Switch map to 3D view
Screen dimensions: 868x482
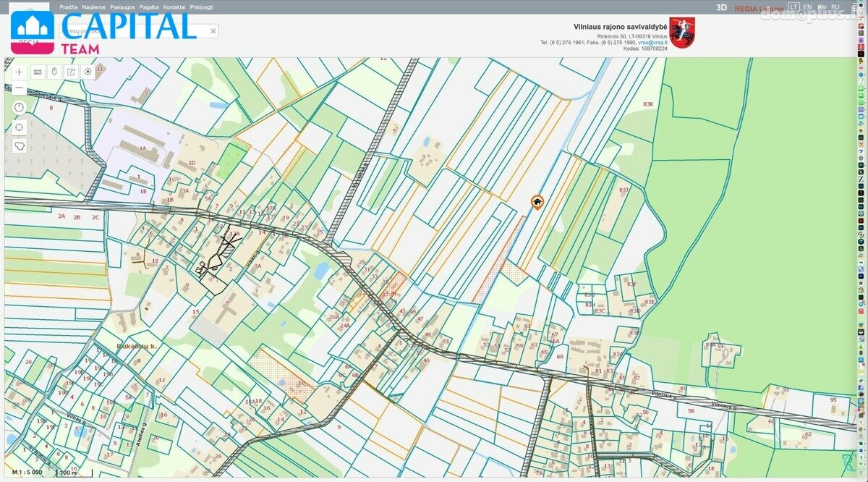(x=721, y=7)
